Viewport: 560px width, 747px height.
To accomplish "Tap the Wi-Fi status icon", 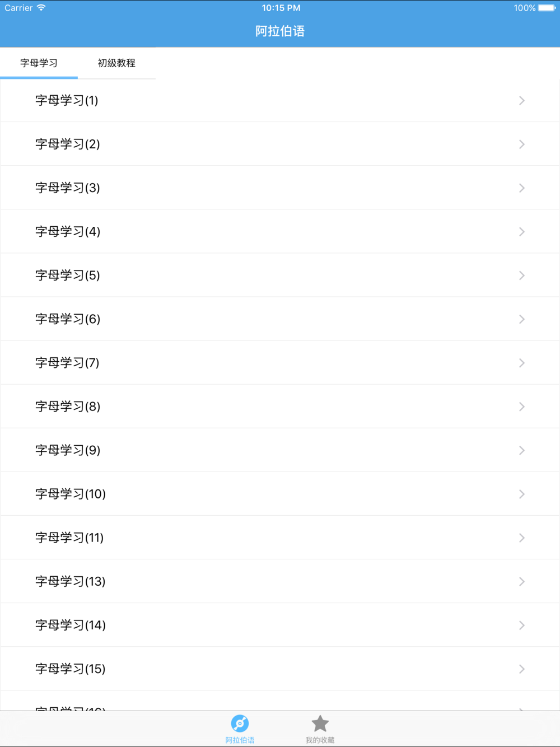I will coord(41,8).
